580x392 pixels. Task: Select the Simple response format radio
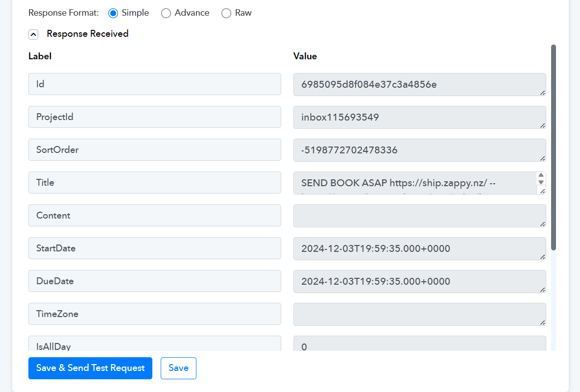pyautogui.click(x=113, y=13)
